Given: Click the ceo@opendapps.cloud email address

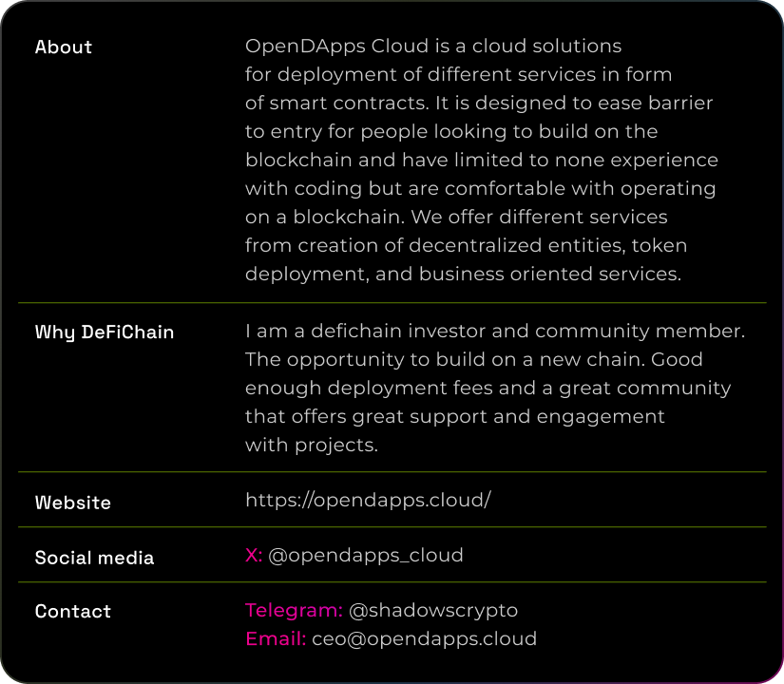Looking at the screenshot, I should 424,639.
